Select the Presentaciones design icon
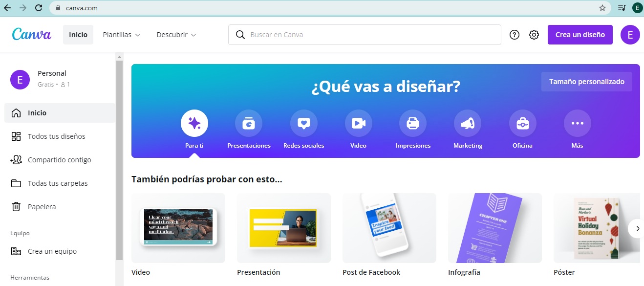 pos(249,123)
